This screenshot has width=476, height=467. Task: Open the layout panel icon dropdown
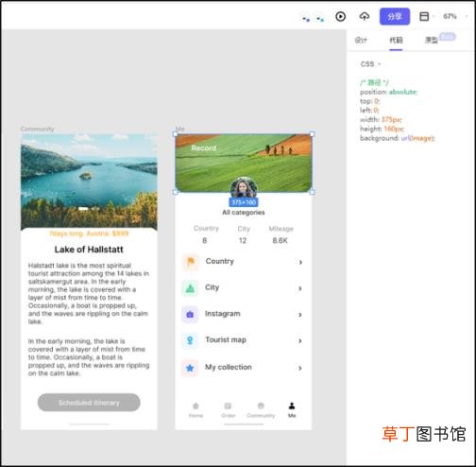pyautogui.click(x=427, y=16)
